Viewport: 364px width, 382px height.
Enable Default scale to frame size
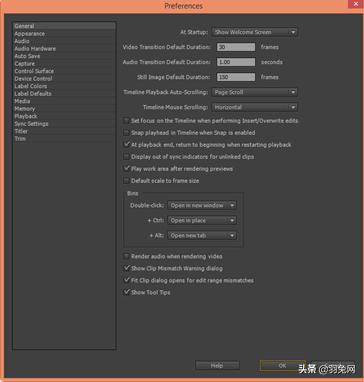point(126,181)
